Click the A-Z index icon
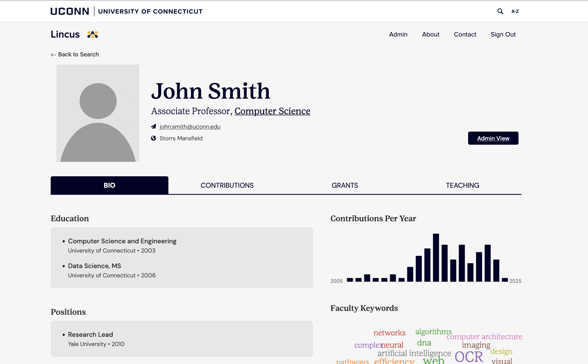Viewport: 588px width, 364px height. [515, 11]
